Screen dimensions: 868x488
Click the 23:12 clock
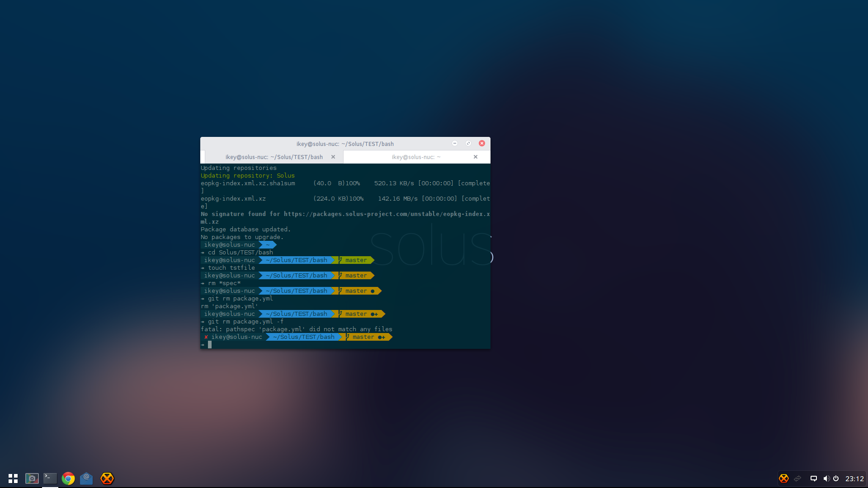(x=854, y=479)
